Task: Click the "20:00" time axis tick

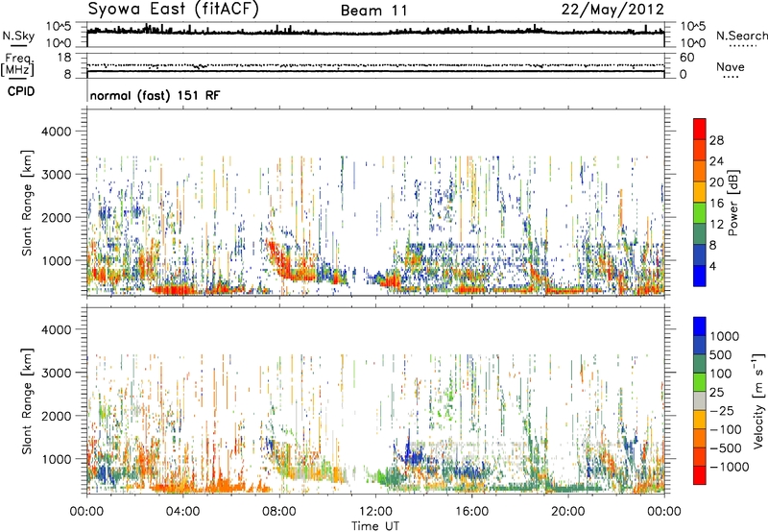Action: coord(567,512)
